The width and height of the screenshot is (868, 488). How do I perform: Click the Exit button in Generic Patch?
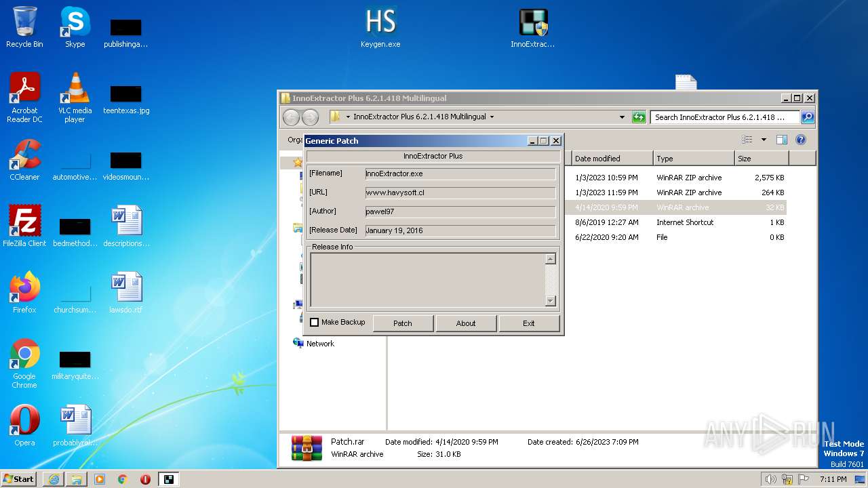[x=529, y=323]
